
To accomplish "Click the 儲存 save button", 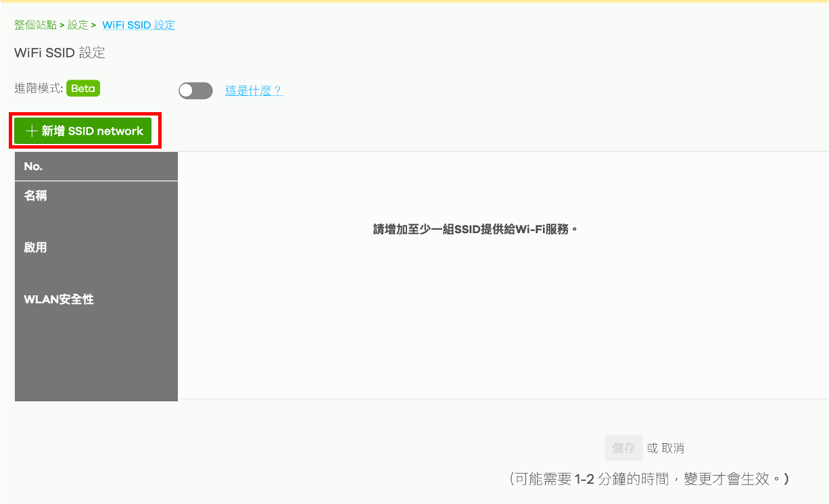I will [623, 448].
